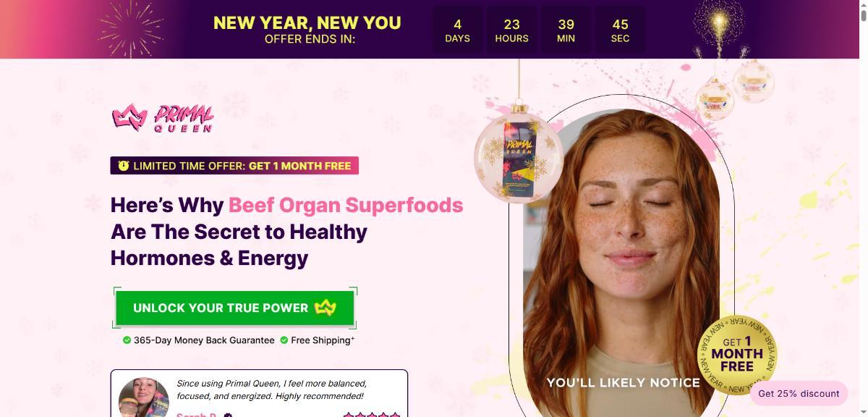868x417 pixels.
Task: Click the Limited Time Offer badge
Action: (234, 166)
